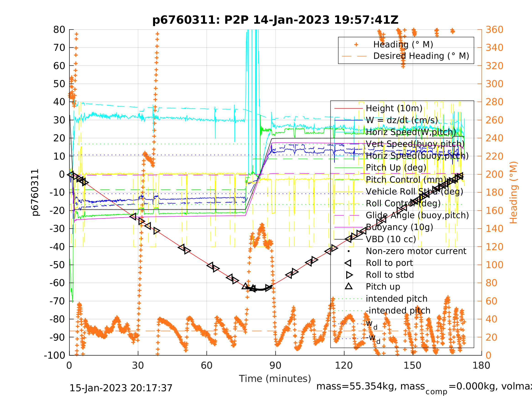Click the Roll to stbd triangle legend marker
Screen dimensions: 532x399
(349, 275)
